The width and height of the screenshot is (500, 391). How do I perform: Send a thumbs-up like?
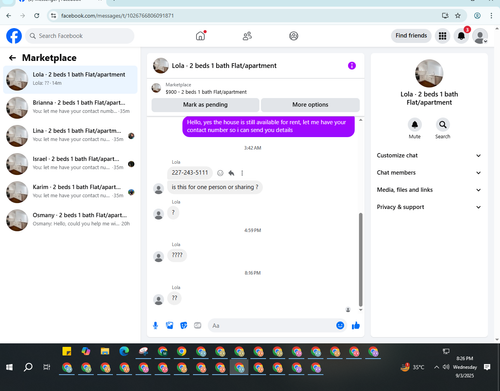[x=356, y=325]
